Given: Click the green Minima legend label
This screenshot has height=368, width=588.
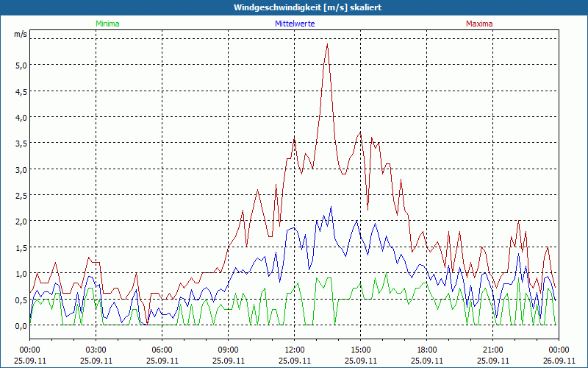Looking at the screenshot, I should [x=107, y=24].
